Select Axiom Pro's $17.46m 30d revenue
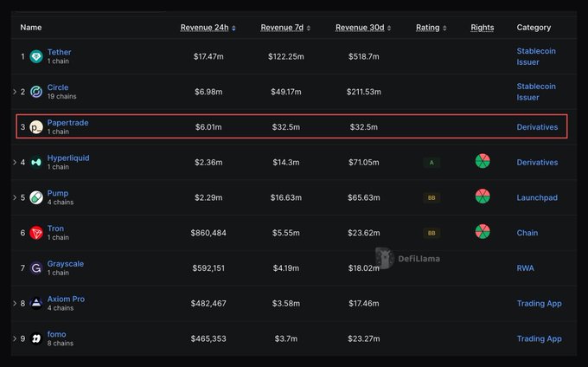The width and height of the screenshot is (588, 367). tap(364, 304)
